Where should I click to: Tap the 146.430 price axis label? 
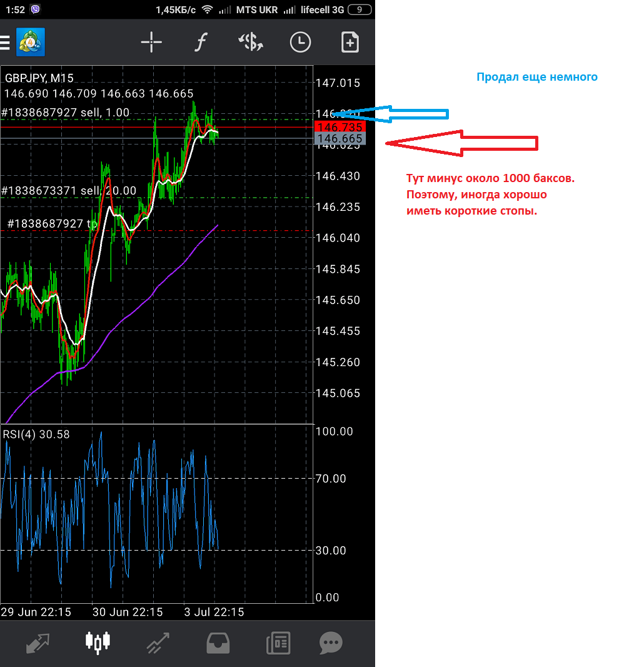(x=338, y=176)
